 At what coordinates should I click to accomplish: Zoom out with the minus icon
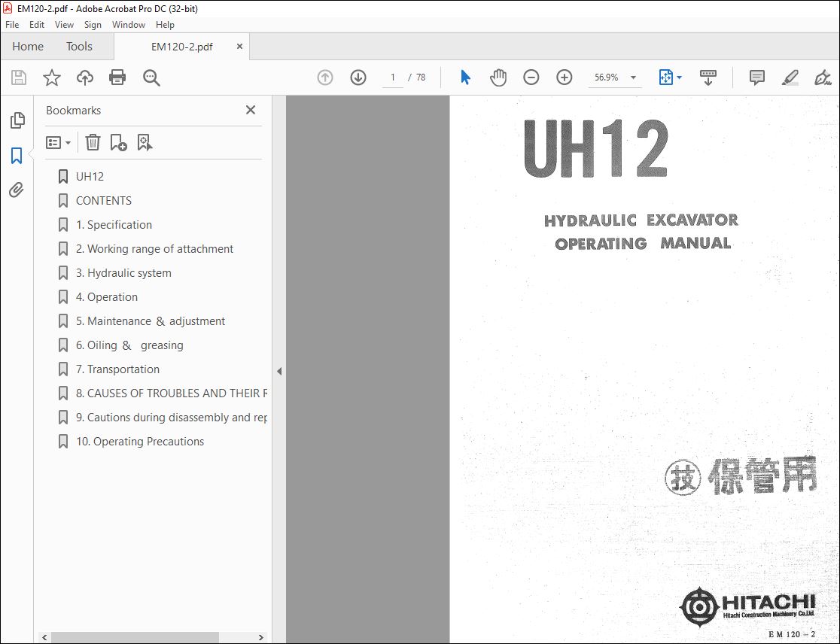pos(531,77)
